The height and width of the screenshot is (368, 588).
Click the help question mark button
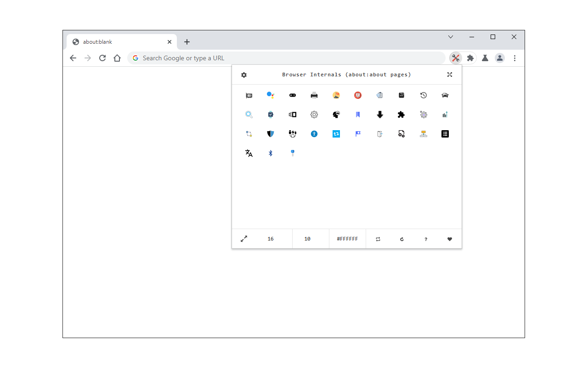(x=426, y=239)
